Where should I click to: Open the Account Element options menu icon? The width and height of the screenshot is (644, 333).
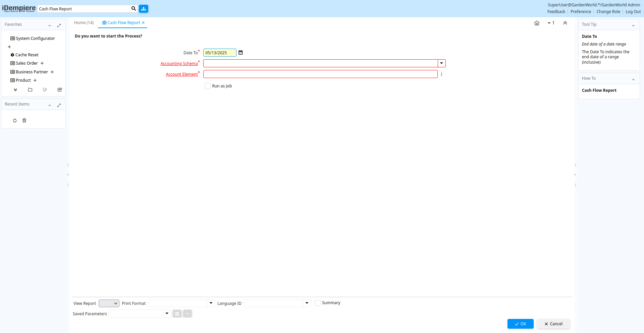441,74
